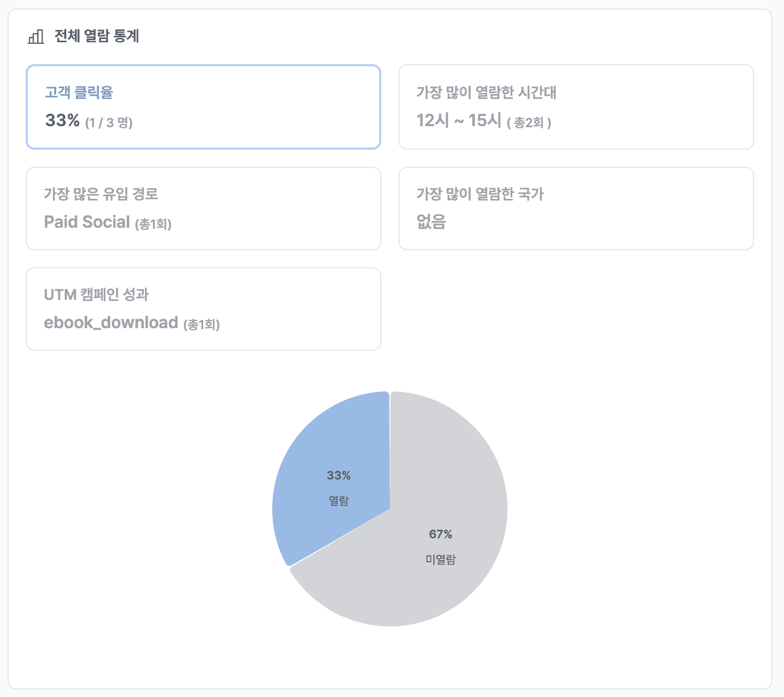Click the (1 / 3 명) count text

pos(109,123)
